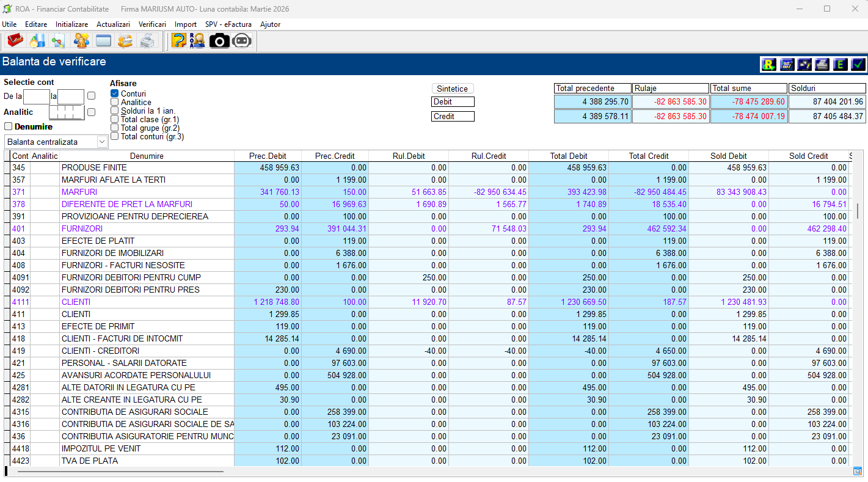Click the printer icon in blue header
The height and width of the screenshot is (482, 868).
tap(822, 64)
